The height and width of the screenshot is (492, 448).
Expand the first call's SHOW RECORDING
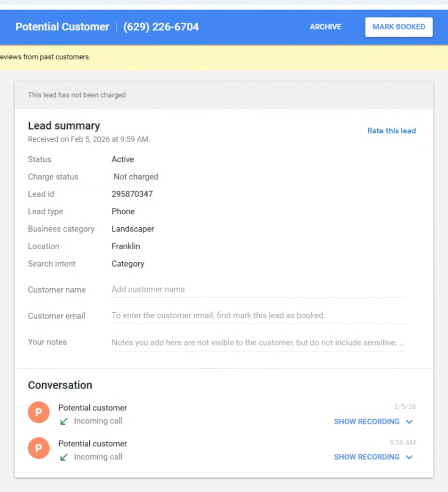coord(366,421)
